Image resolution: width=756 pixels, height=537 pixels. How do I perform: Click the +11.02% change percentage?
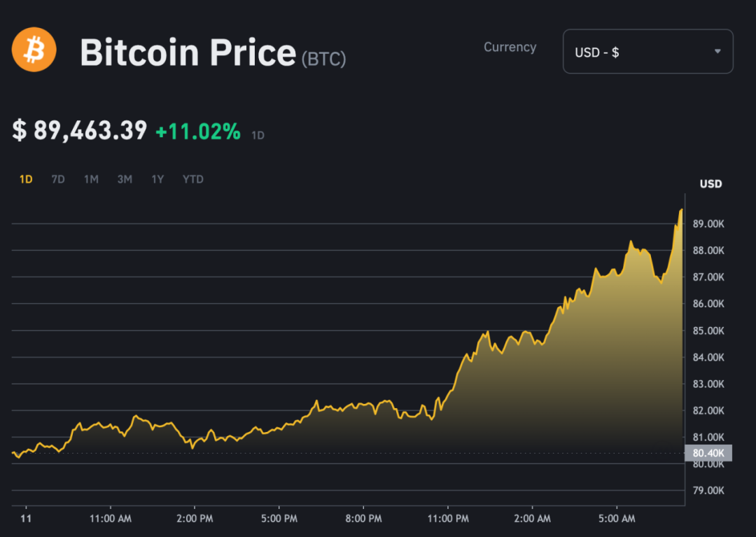pos(197,131)
